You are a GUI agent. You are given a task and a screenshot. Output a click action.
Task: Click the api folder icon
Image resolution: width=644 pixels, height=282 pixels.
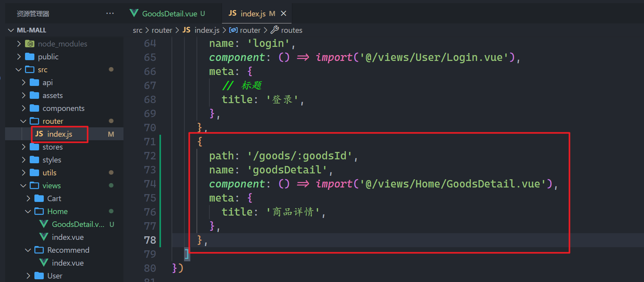[34, 82]
